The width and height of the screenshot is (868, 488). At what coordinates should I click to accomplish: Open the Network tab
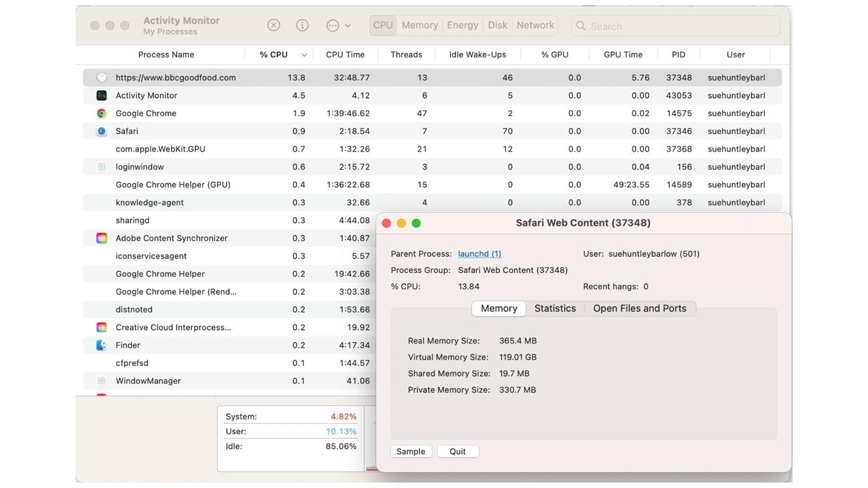pos(535,25)
